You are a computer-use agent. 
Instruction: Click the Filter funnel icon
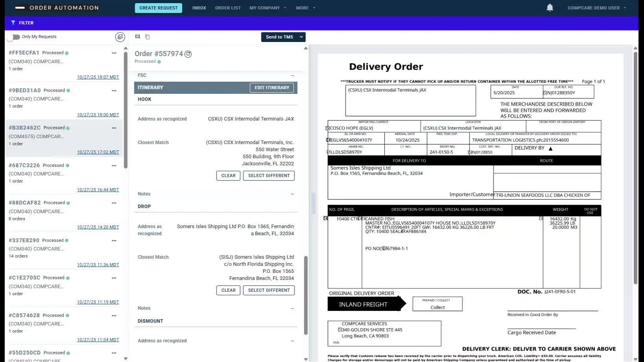point(13,23)
